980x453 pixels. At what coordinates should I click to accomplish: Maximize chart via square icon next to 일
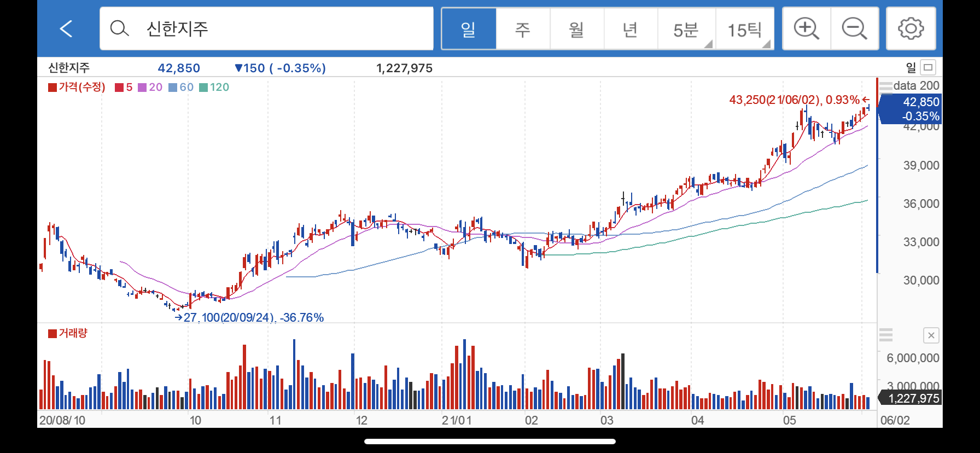pos(928,67)
